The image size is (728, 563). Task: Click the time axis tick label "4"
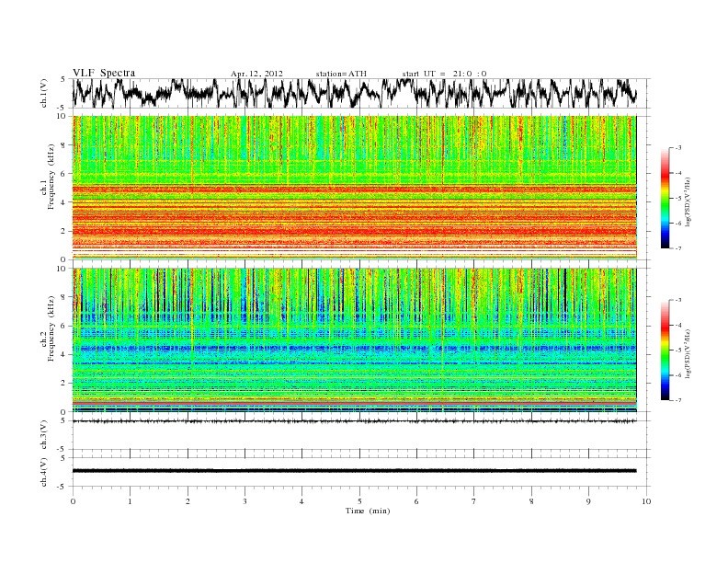click(x=301, y=501)
